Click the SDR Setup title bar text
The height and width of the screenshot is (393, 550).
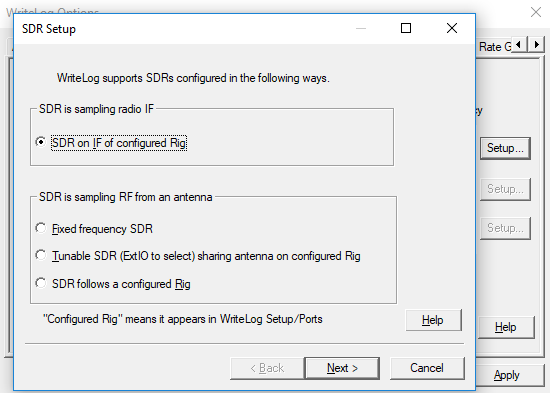coord(49,29)
